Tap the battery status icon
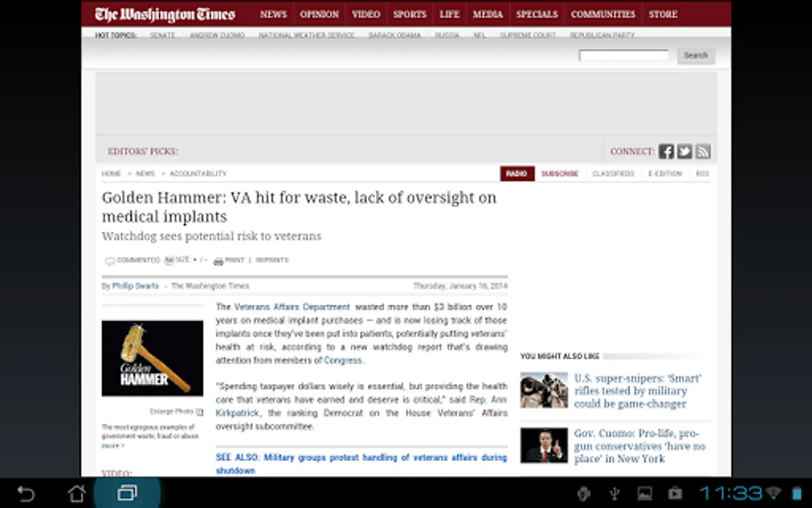The image size is (812, 508). click(797, 493)
